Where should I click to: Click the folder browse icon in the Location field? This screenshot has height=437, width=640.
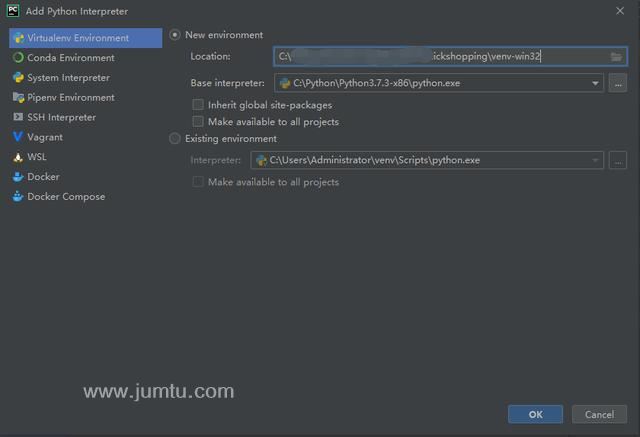616,56
